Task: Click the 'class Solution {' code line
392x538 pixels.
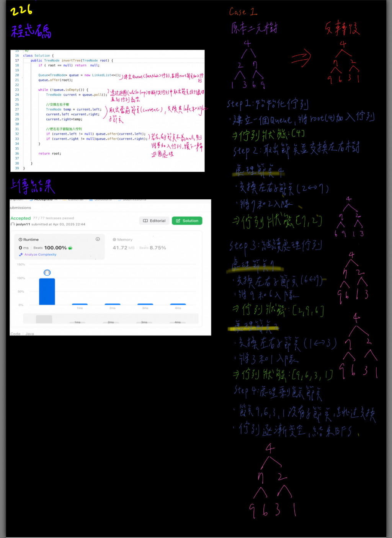Action: tap(38, 55)
